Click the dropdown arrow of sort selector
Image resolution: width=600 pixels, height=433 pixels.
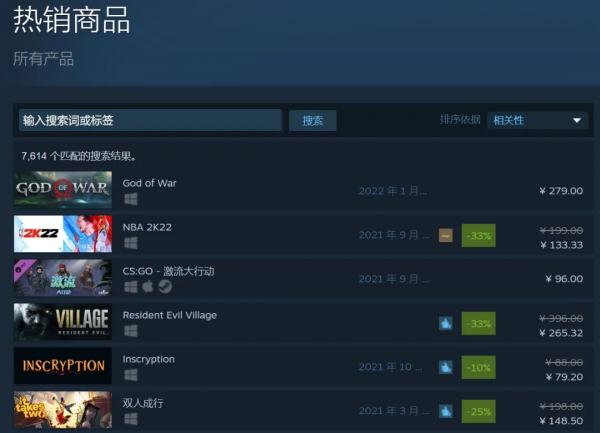pos(577,120)
